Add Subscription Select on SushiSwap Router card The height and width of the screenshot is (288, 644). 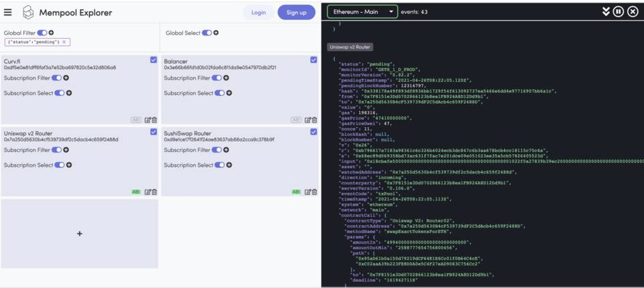point(229,165)
